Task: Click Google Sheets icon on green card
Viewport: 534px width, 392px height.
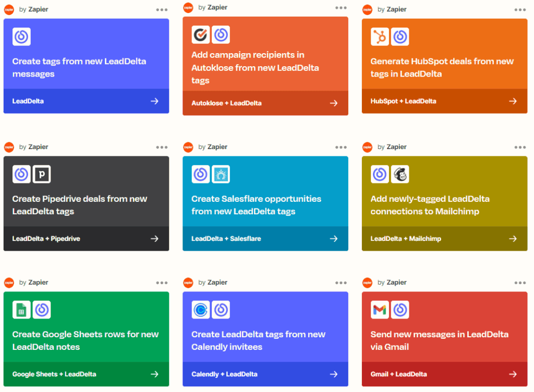Action: click(21, 309)
